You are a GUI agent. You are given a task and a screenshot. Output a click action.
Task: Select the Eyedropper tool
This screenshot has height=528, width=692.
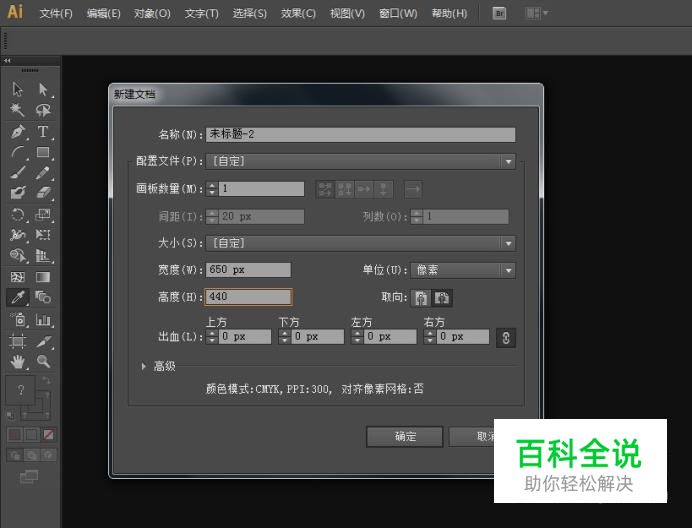(x=18, y=297)
